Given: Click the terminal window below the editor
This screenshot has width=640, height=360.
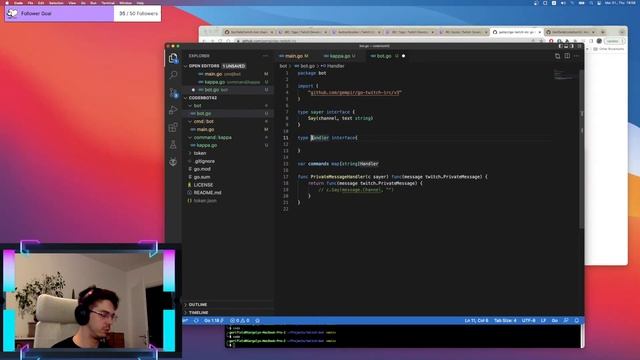Looking at the screenshot, I should [x=404, y=337].
